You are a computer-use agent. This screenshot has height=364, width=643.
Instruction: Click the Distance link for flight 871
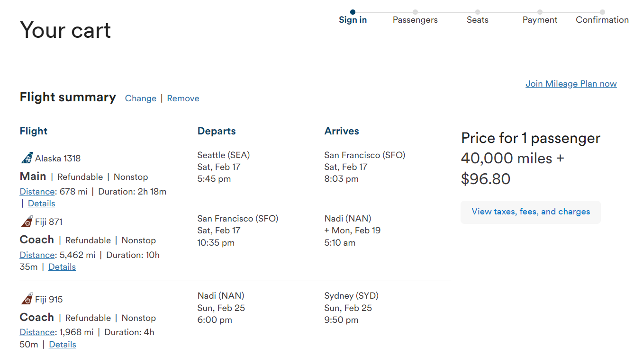click(37, 255)
